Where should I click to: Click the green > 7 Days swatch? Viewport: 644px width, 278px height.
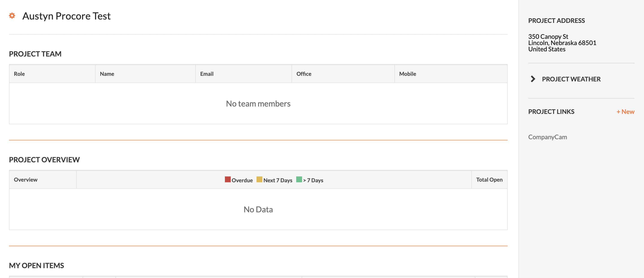pos(299,180)
